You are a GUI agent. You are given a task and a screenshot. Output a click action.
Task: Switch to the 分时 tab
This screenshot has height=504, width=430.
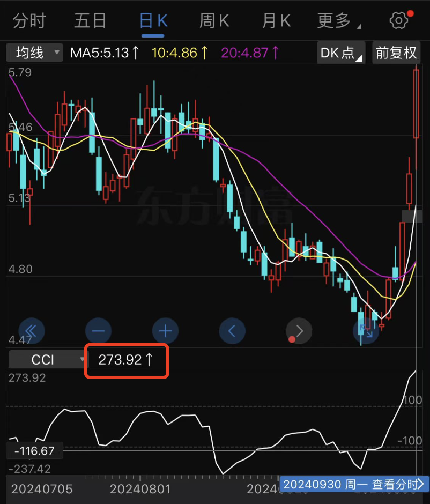29,21
